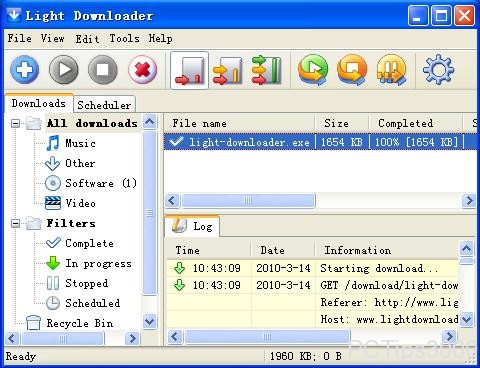Select the Software (1) category
The width and height of the screenshot is (480, 368).
point(101,183)
